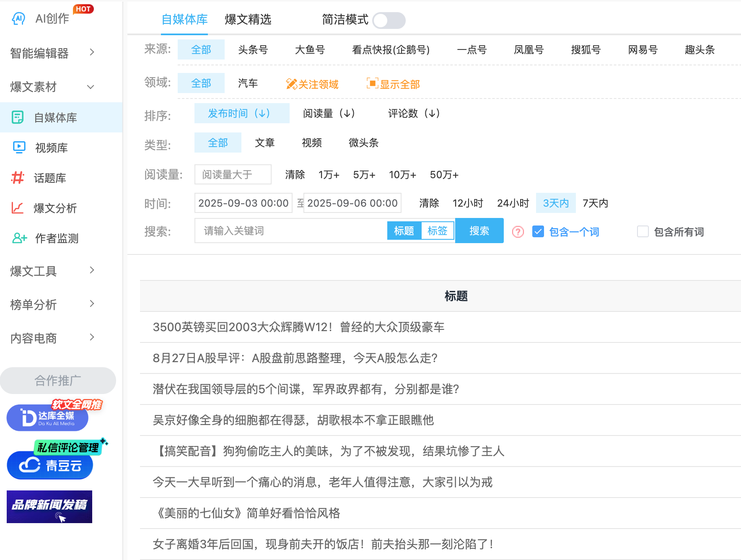This screenshot has width=741, height=560.
Task: Click the 合作推广 button
Action: tap(58, 381)
